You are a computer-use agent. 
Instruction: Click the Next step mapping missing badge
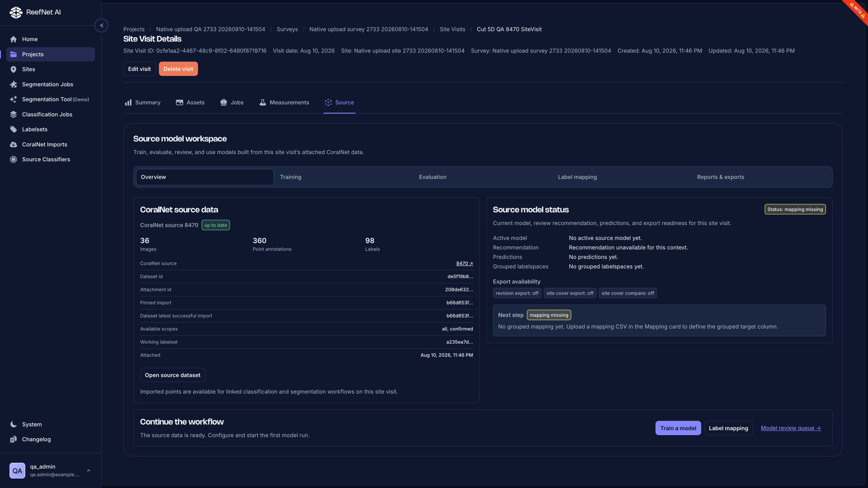(x=549, y=315)
